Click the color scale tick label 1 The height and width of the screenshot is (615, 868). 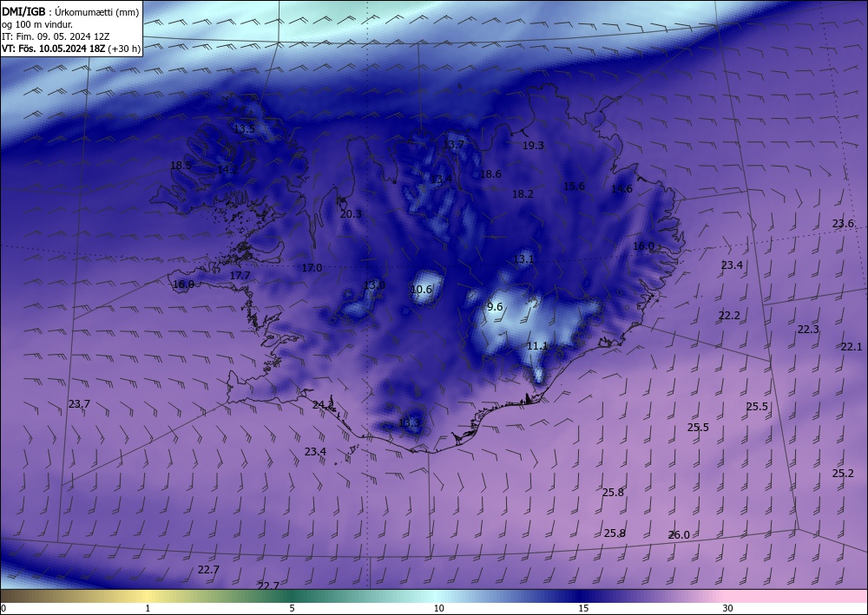[x=148, y=608]
